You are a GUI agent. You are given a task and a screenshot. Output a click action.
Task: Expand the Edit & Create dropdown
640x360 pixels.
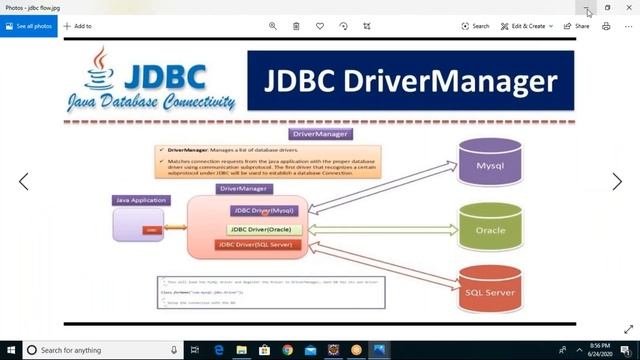[x=527, y=26]
